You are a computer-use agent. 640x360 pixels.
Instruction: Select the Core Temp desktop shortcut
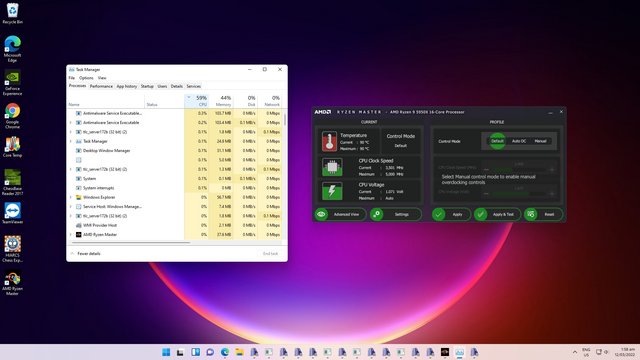12,147
